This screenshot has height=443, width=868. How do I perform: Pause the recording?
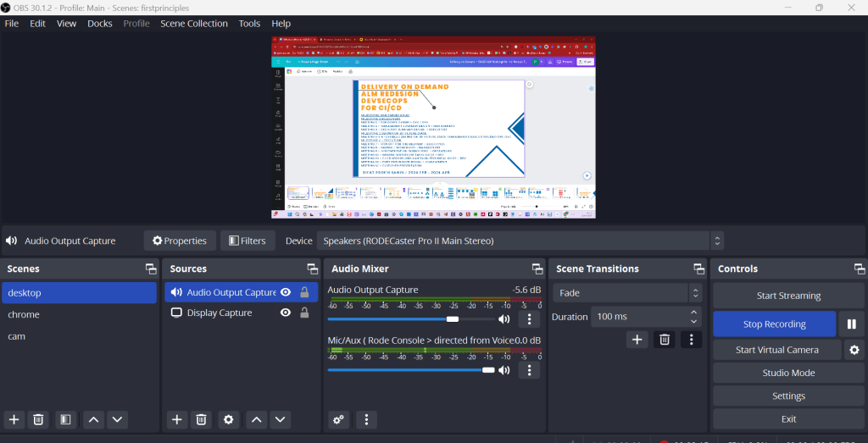click(851, 324)
